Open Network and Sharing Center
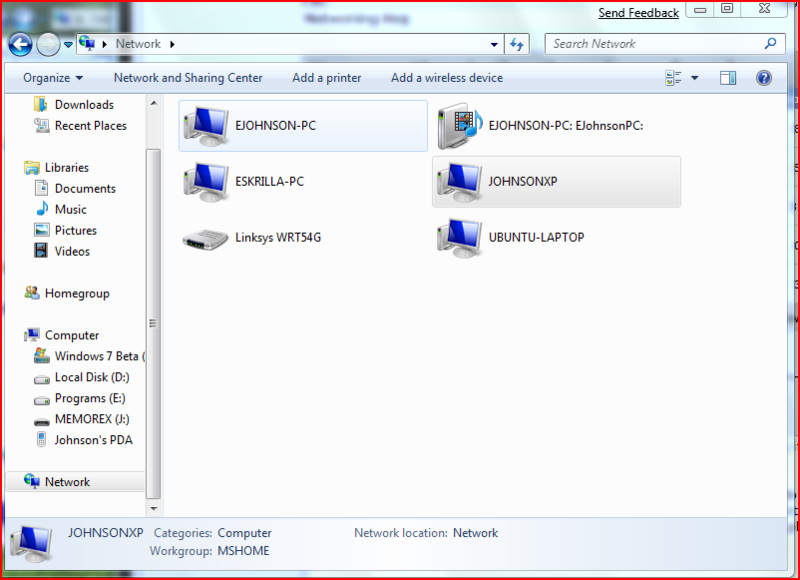The image size is (800, 580). pos(188,78)
